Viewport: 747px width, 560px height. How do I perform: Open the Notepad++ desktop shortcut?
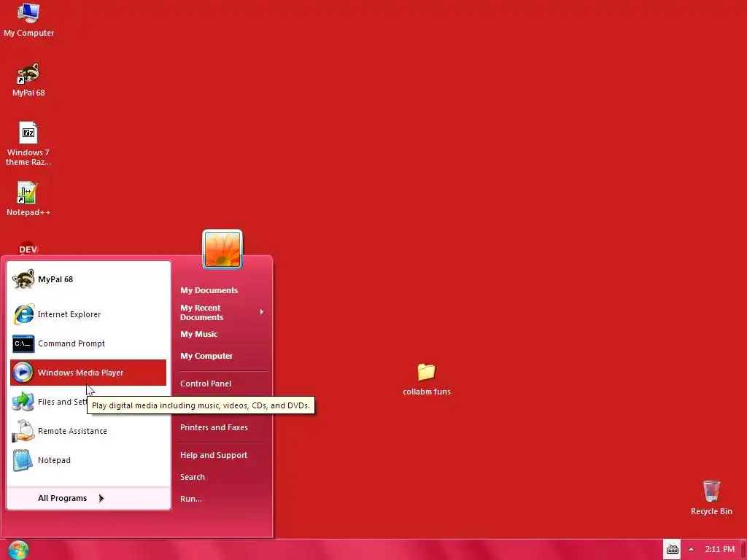[x=28, y=199]
